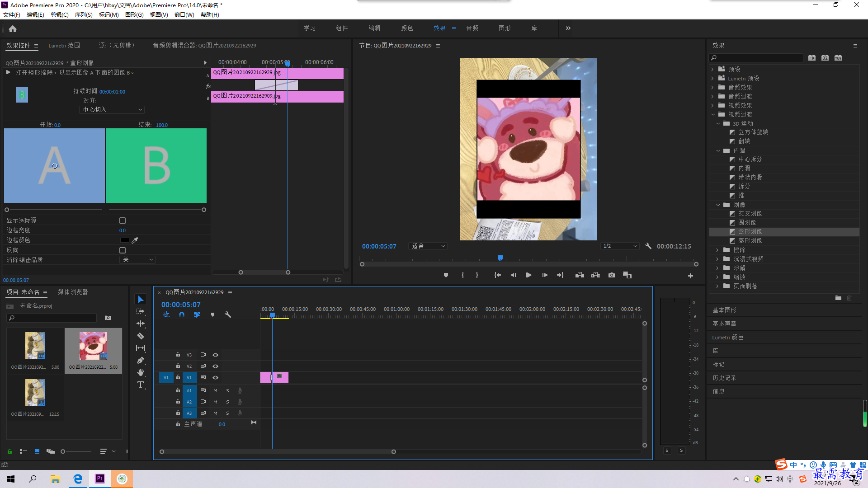Click the black border color swatch
Screen dimensions: 868x488
(124, 240)
